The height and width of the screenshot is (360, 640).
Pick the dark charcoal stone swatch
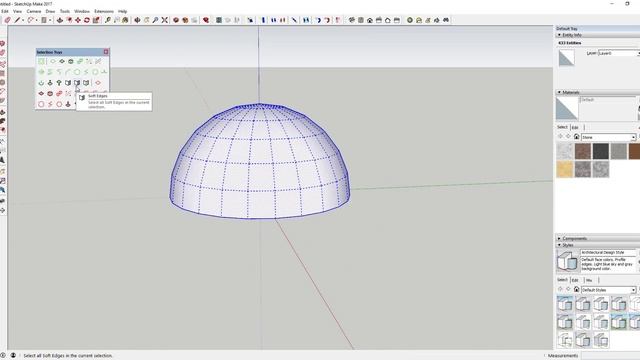(601, 151)
